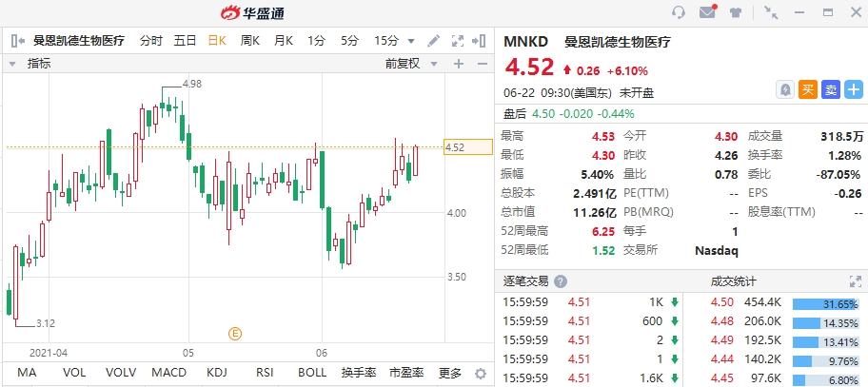Click the 52周最高 value 6.25
The height and width of the screenshot is (387, 868).
click(604, 231)
